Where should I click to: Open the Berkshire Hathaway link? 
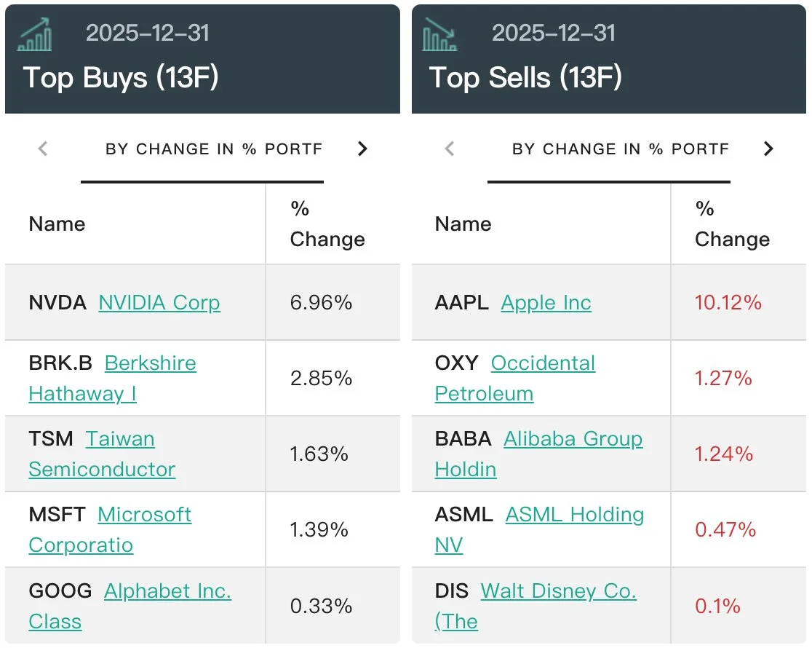point(151,363)
